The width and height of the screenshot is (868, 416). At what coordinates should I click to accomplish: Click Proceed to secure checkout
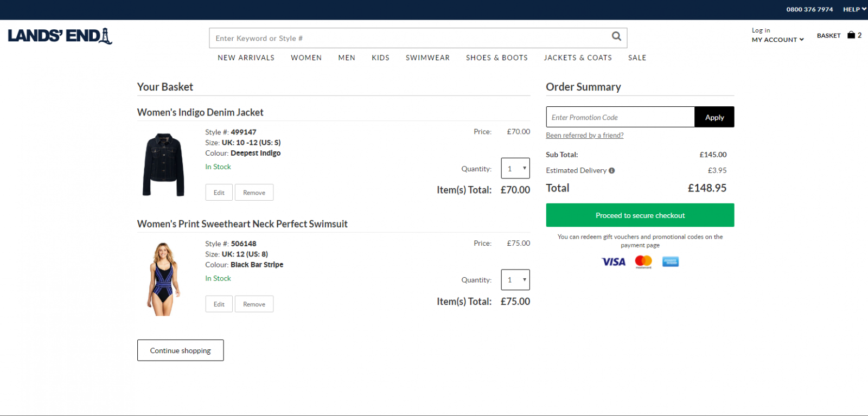(640, 215)
